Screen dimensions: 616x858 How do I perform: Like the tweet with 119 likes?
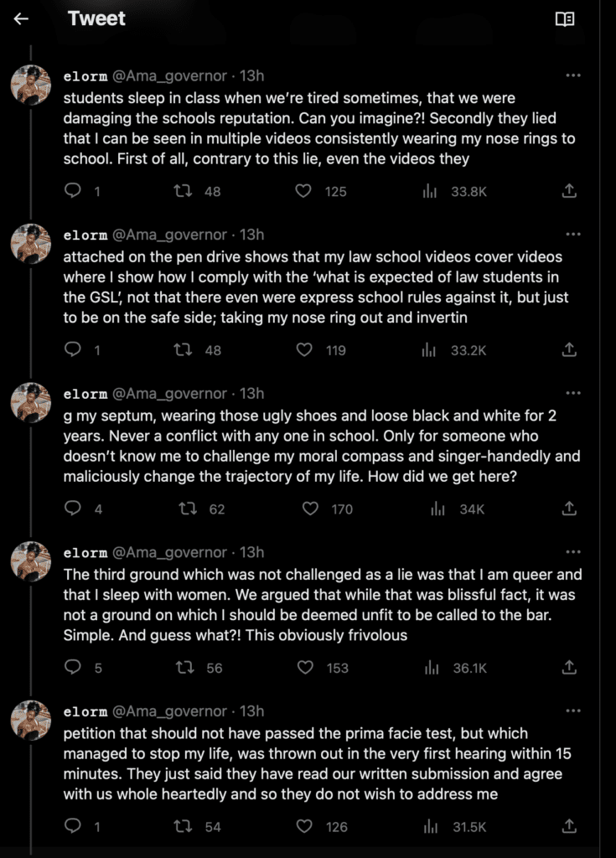[x=305, y=350]
